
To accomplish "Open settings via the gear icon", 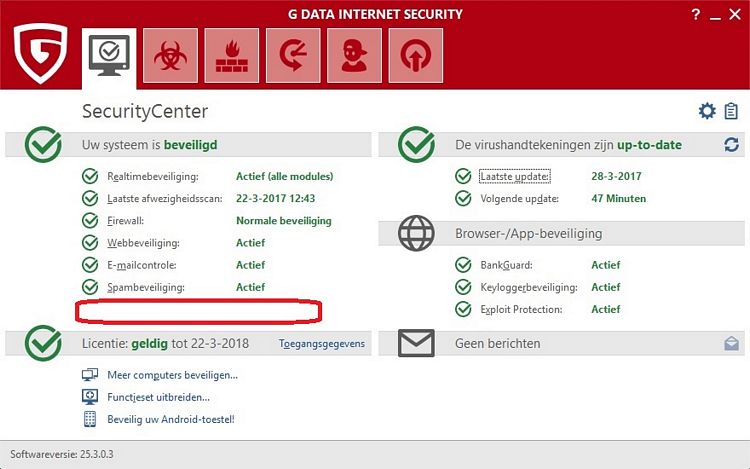I will click(707, 111).
